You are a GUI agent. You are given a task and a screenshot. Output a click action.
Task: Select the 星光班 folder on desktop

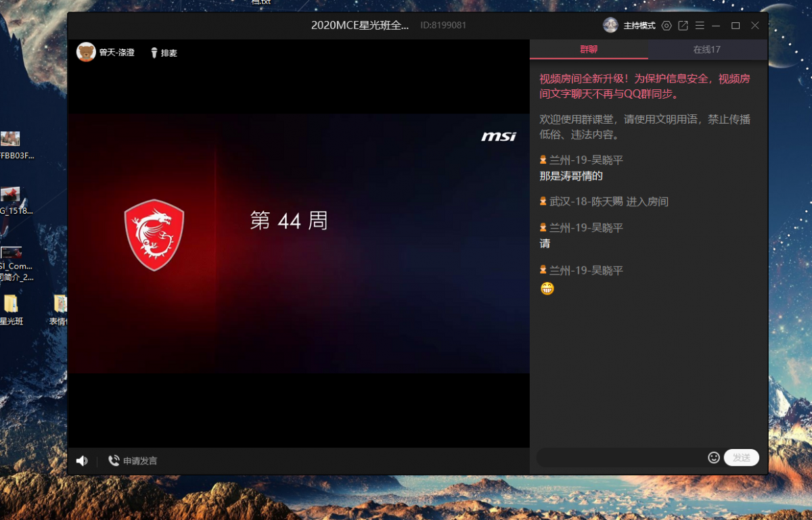[x=12, y=310]
